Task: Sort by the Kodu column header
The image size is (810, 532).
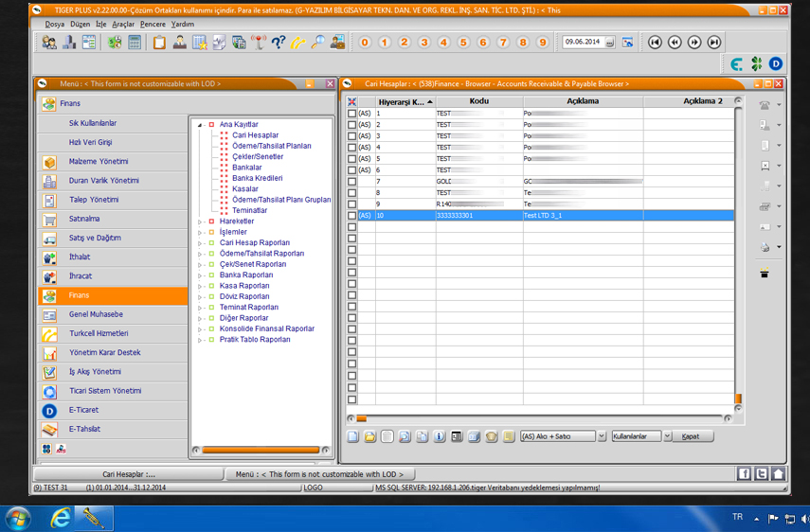Action: point(479,101)
